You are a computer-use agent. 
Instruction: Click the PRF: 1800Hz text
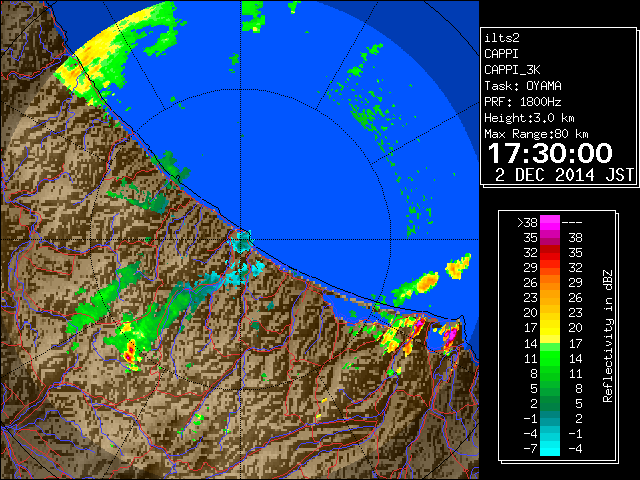(x=523, y=102)
